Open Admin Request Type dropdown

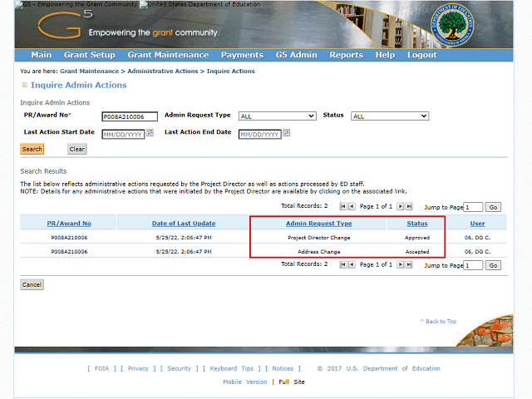(x=277, y=116)
